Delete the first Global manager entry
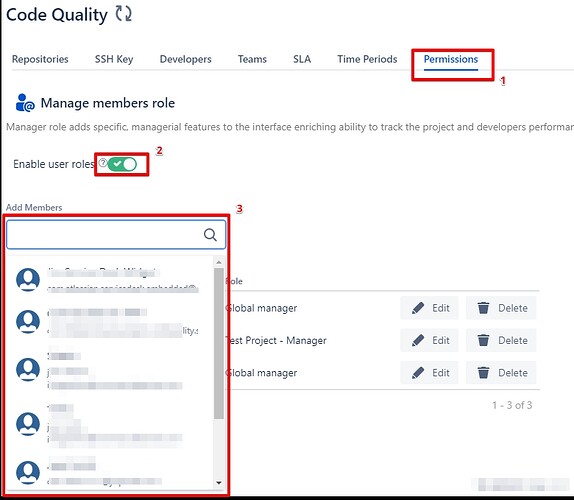 pos(501,308)
